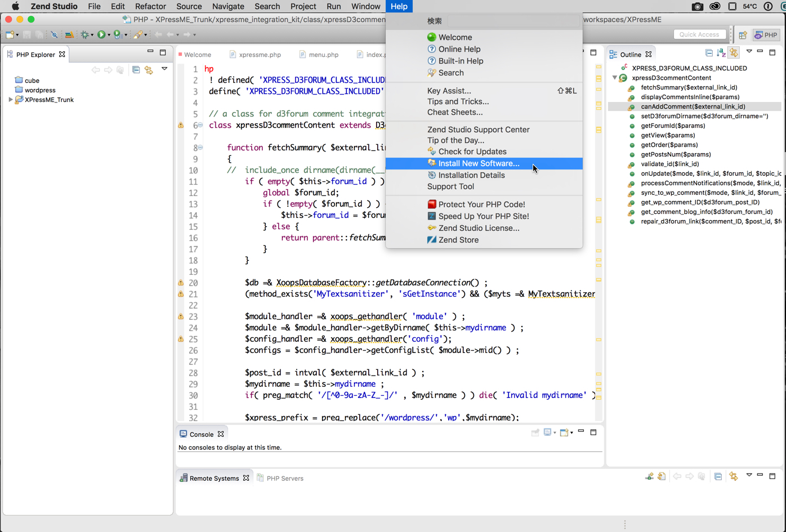Choose Tips and Tricks menu entry
Viewport: 786px width, 532px height.
484,101
